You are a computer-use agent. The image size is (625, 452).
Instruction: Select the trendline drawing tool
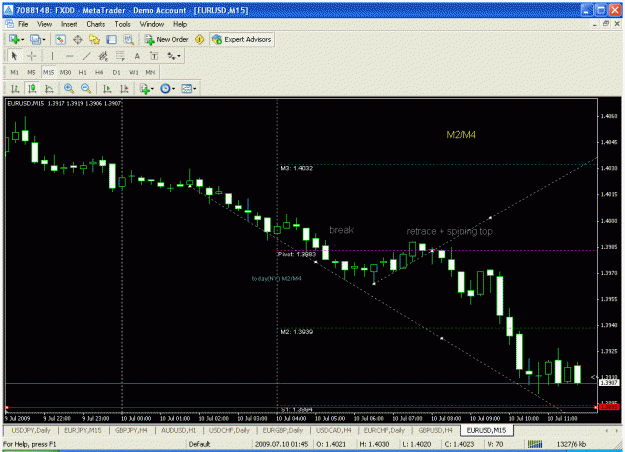86,56
